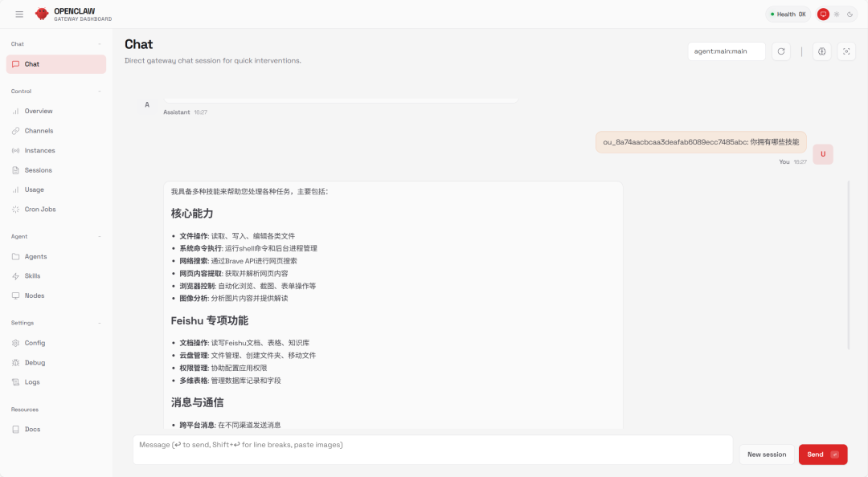Enable dark mode via the moon icon
The height and width of the screenshot is (477, 868).
click(850, 14)
